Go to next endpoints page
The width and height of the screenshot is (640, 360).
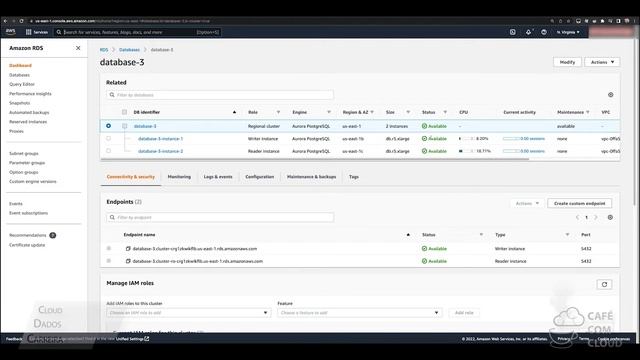(596, 217)
